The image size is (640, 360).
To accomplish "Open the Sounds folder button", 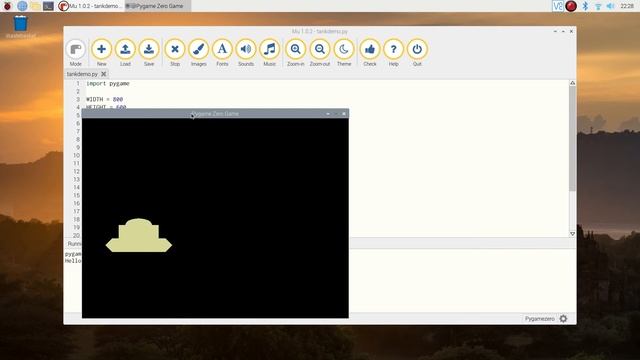I will click(x=246, y=53).
